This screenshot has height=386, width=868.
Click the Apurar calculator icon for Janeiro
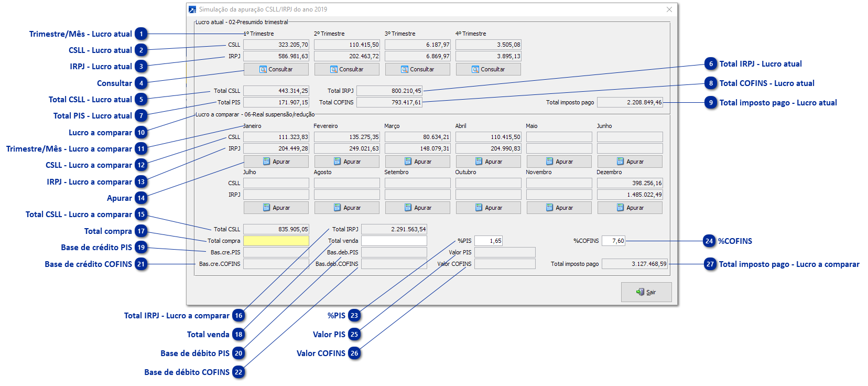(x=266, y=162)
